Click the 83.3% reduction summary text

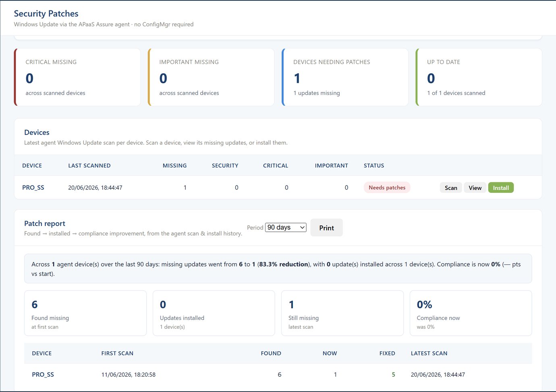(x=283, y=264)
